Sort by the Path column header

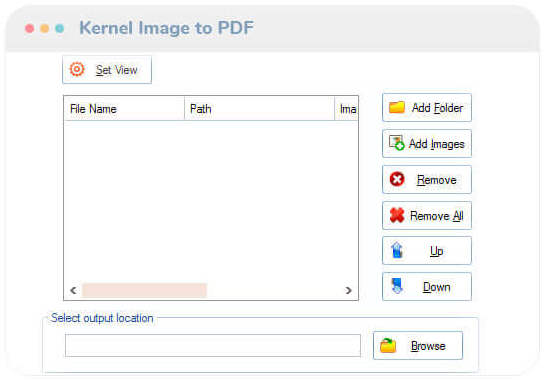(259, 109)
